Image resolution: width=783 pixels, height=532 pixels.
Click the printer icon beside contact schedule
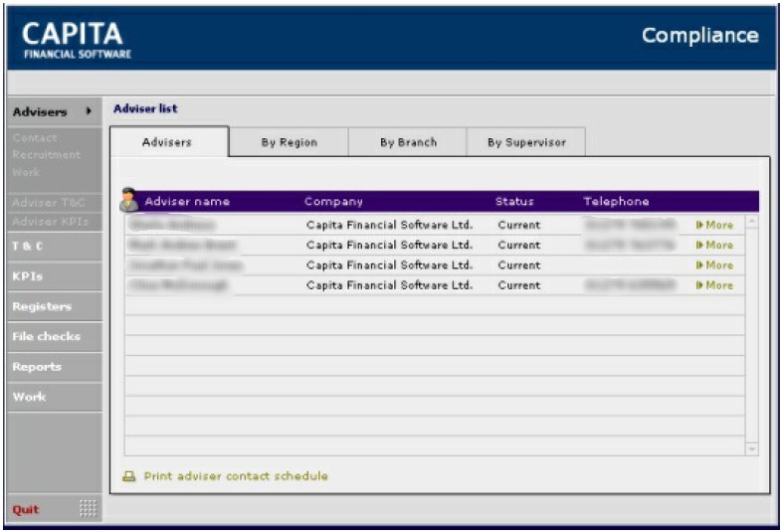(128, 476)
